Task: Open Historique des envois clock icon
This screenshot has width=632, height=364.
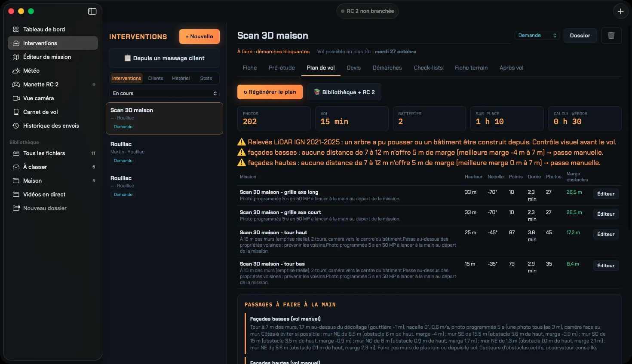Action: click(16, 125)
